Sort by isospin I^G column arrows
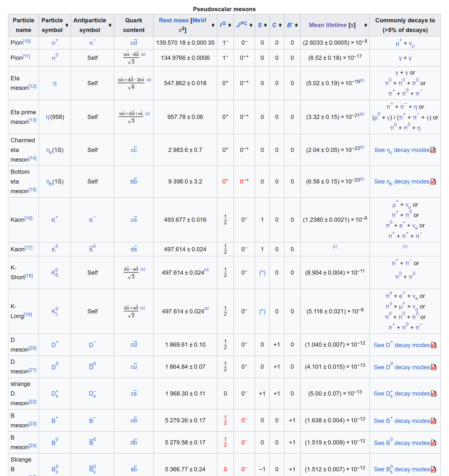The image size is (449, 476). point(230,25)
